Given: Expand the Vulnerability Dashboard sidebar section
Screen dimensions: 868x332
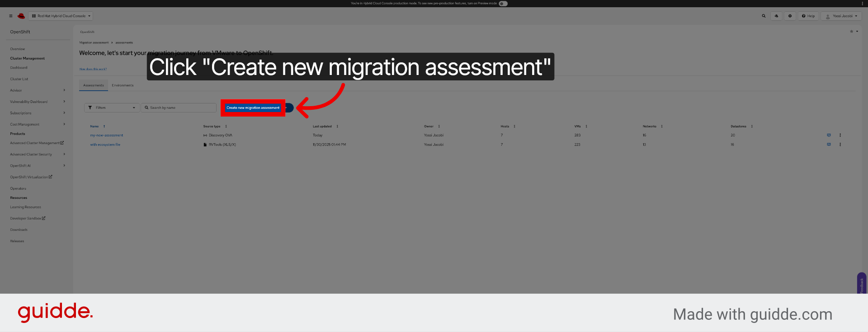Looking at the screenshot, I should click(x=38, y=102).
